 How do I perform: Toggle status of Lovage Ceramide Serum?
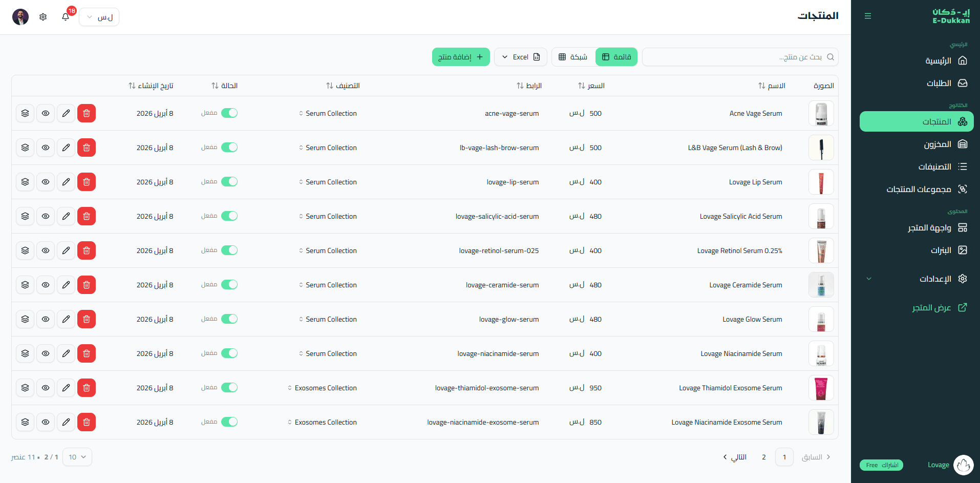coord(229,285)
